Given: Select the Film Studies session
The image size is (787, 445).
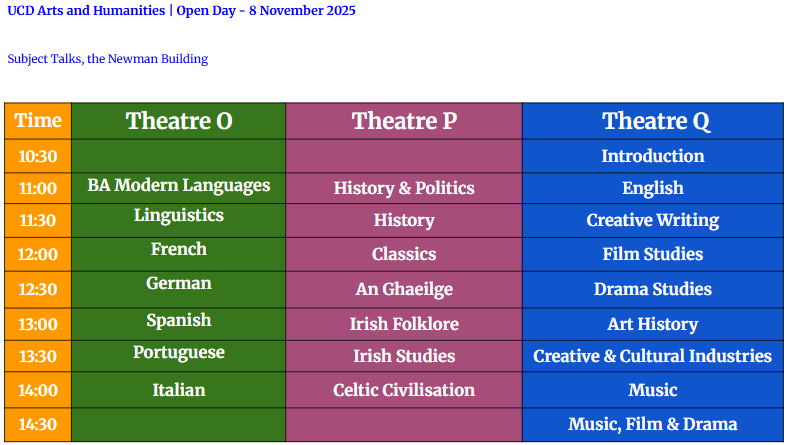Looking at the screenshot, I should pos(652,254).
